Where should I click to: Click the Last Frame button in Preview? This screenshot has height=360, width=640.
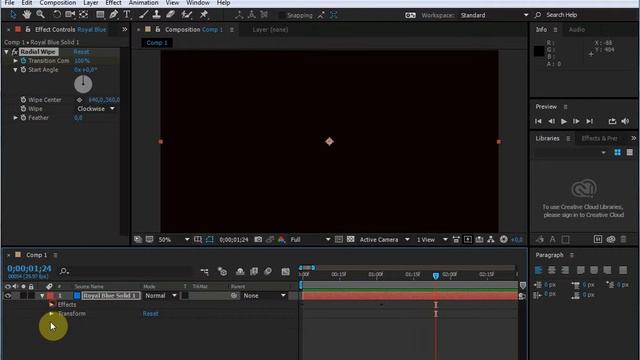(589, 121)
